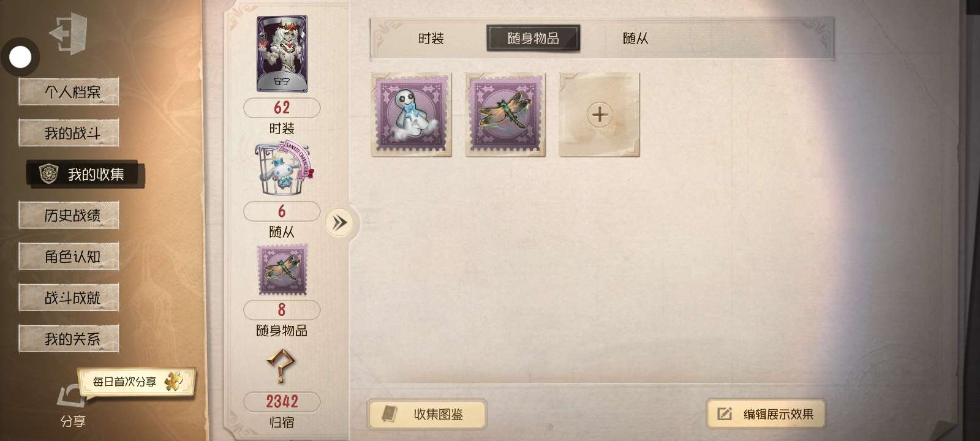980x441 pixels.
Task: Go to 我的关系 section
Action: click(69, 339)
